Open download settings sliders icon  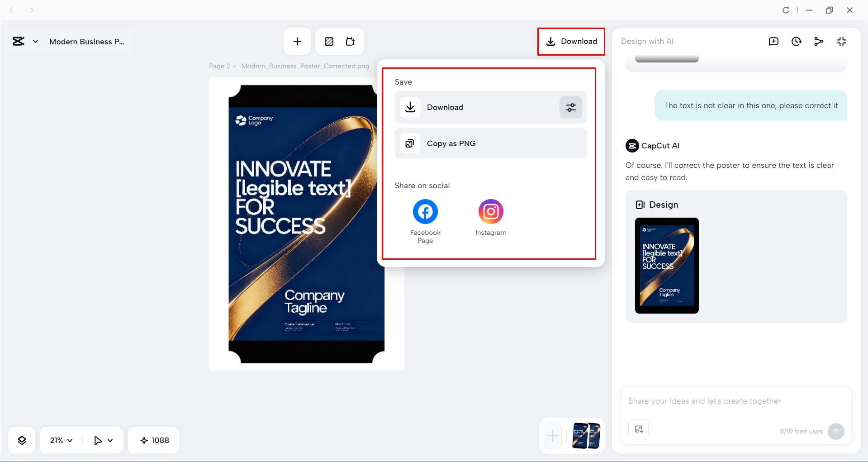570,107
